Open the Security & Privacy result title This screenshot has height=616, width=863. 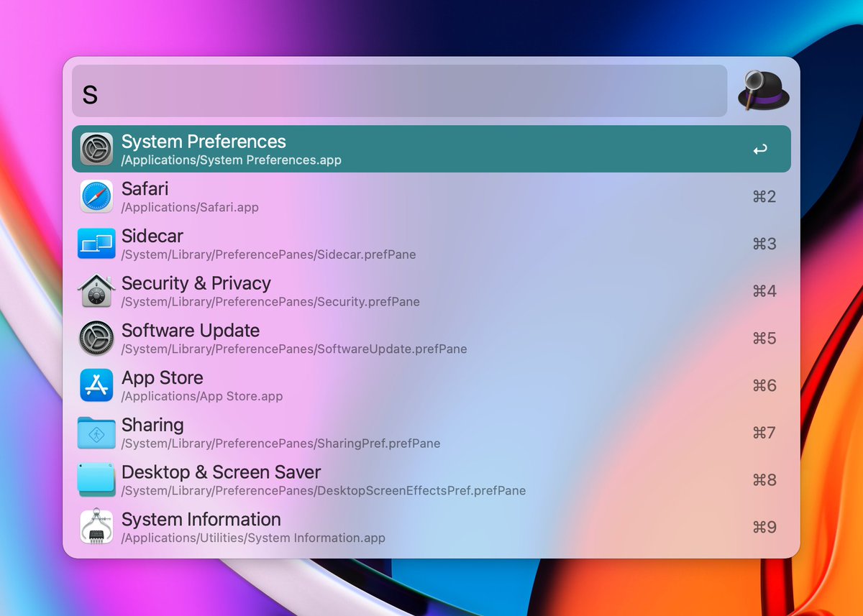pyautogui.click(x=196, y=283)
